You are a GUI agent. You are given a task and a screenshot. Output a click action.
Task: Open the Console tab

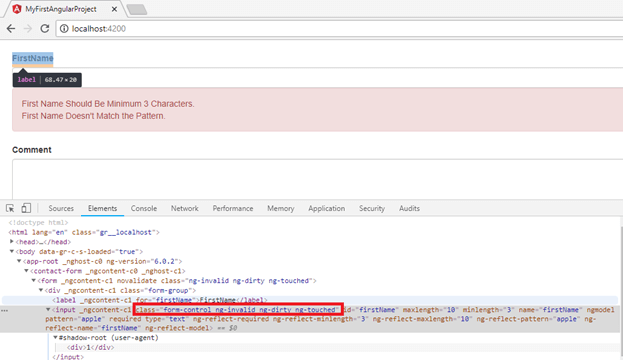(144, 208)
